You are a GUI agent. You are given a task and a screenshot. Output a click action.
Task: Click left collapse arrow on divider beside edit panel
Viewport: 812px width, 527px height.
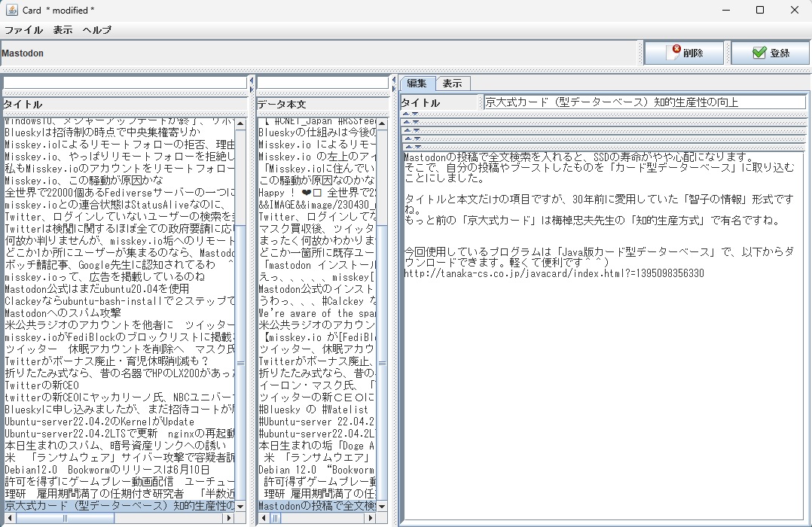[x=394, y=81]
